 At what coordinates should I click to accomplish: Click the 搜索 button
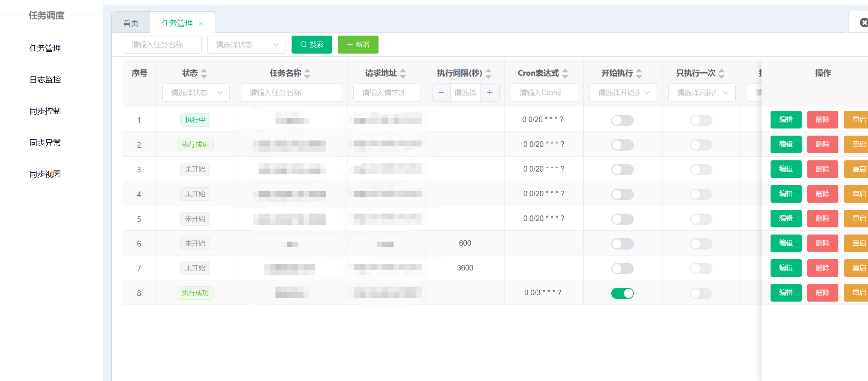point(312,45)
